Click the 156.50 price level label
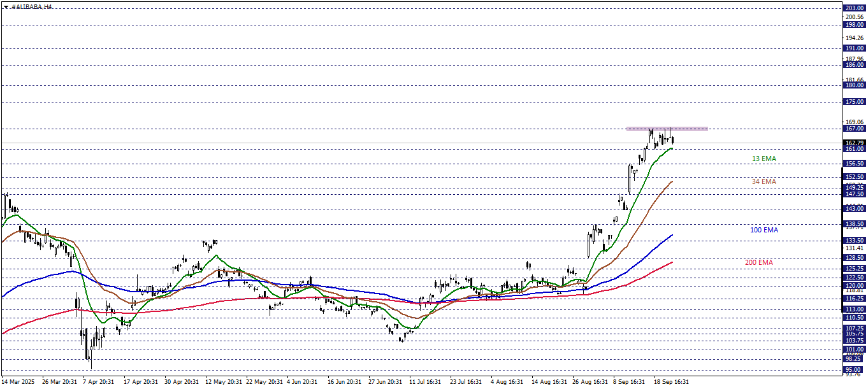The width and height of the screenshot is (868, 389). point(854,164)
